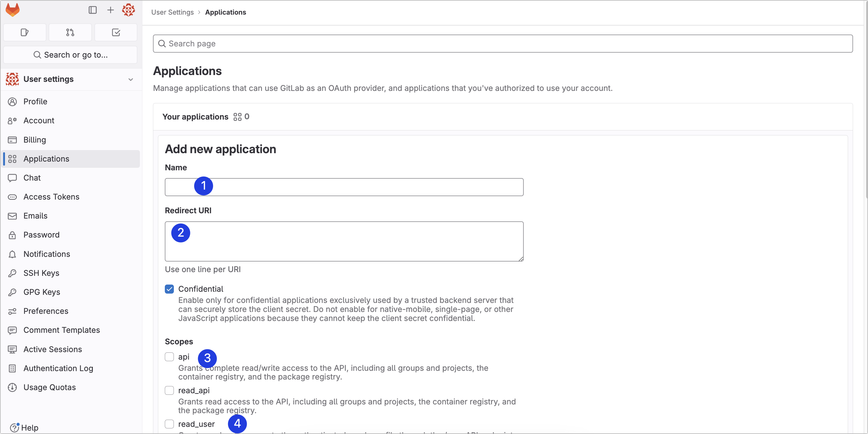
Task: Click the User Settings breadcrumb link
Action: click(x=172, y=12)
